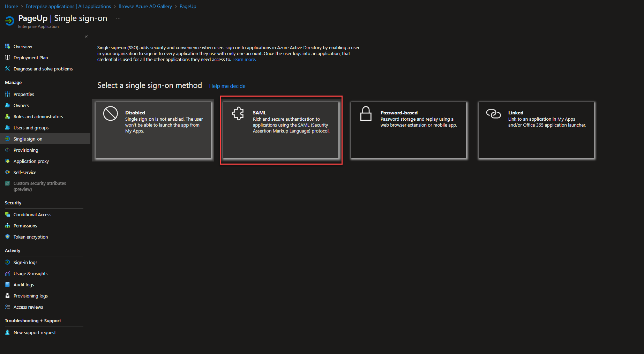This screenshot has width=644, height=354.
Task: Click the Deployment Plan book icon
Action: pos(7,58)
